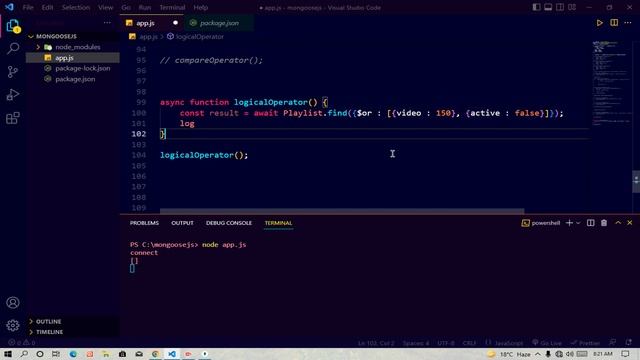Click errors and warnings status item
This screenshot has height=360, width=640.
click(x=22, y=343)
